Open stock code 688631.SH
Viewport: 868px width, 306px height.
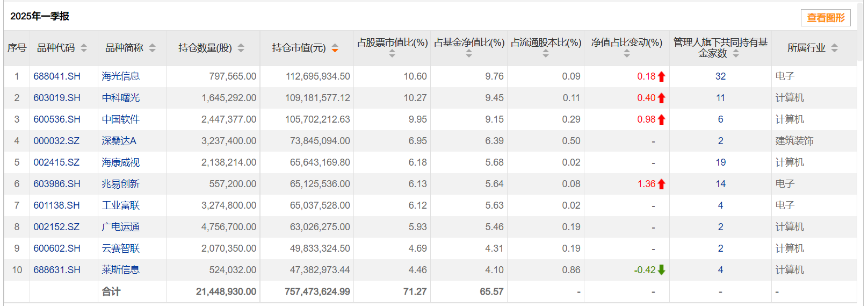(57, 270)
